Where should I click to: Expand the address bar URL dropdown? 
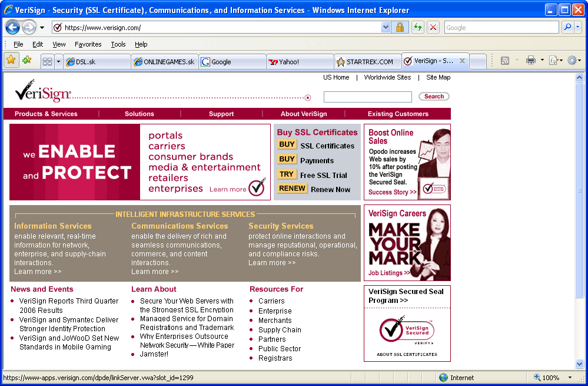[x=386, y=28]
